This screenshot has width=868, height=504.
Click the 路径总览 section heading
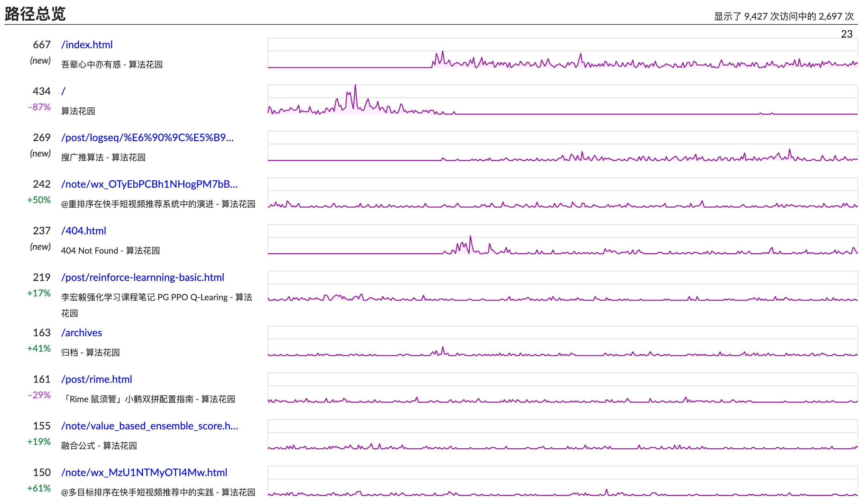click(35, 14)
